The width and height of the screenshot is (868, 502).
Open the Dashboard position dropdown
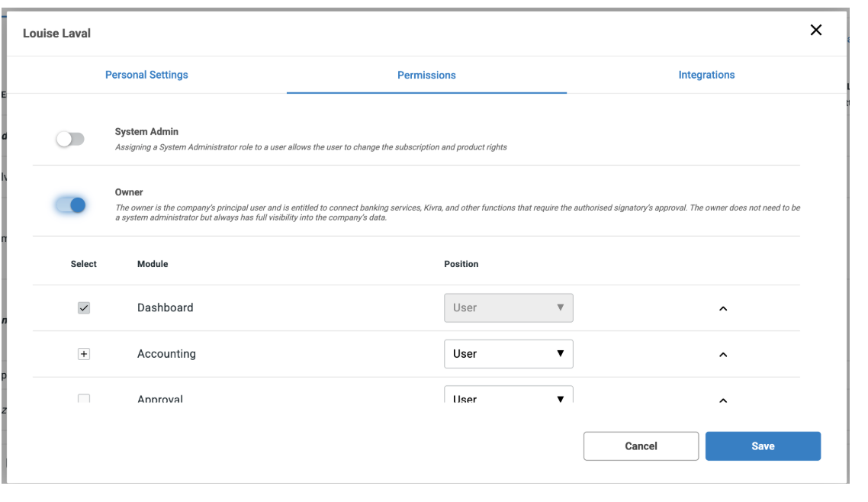point(508,308)
